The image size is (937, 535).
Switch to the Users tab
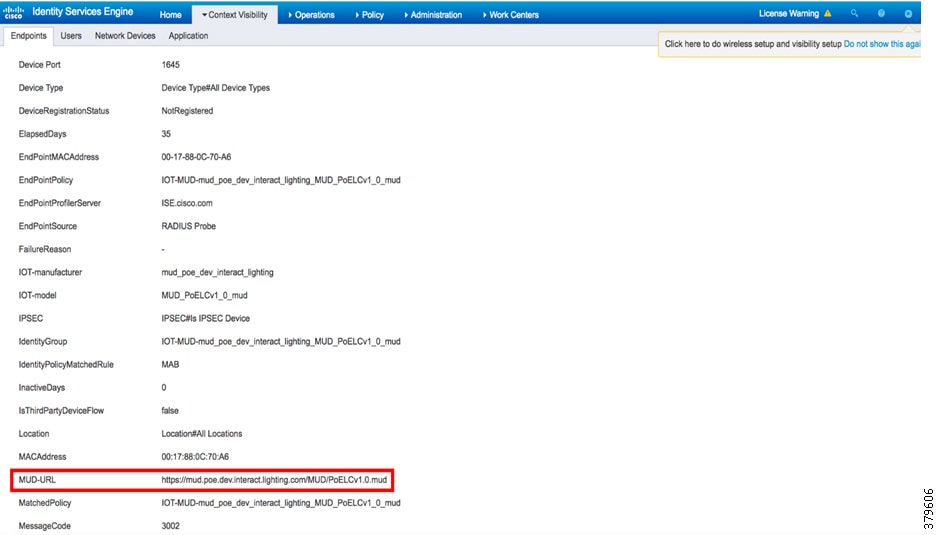click(71, 36)
